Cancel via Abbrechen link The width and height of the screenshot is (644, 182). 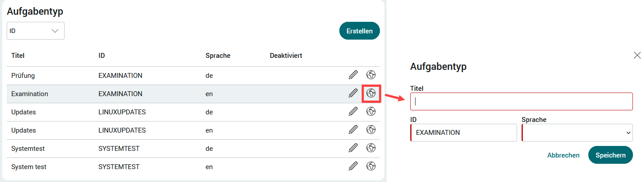point(563,155)
